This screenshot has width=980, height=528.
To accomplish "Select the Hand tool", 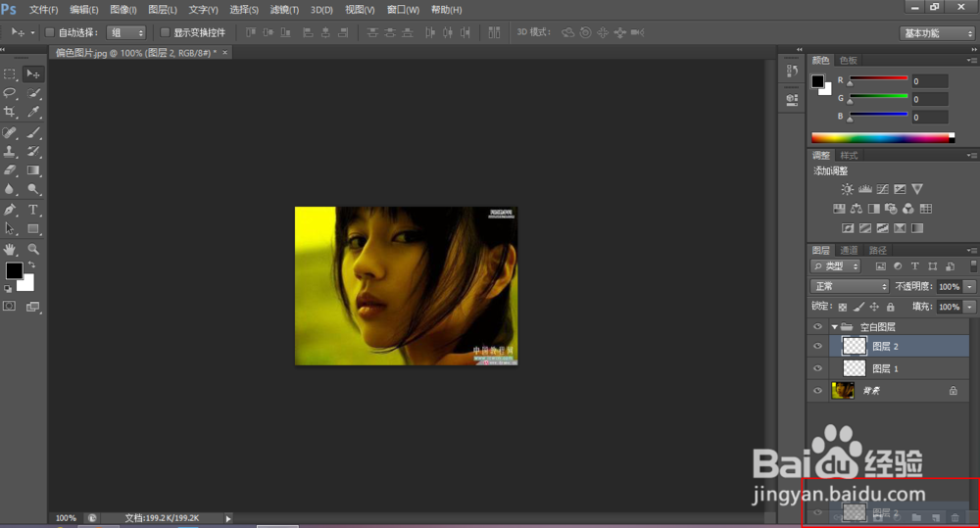I will 10,249.
